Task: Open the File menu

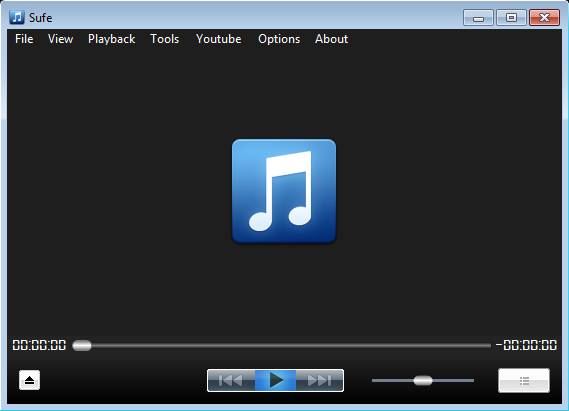Action: coord(24,39)
